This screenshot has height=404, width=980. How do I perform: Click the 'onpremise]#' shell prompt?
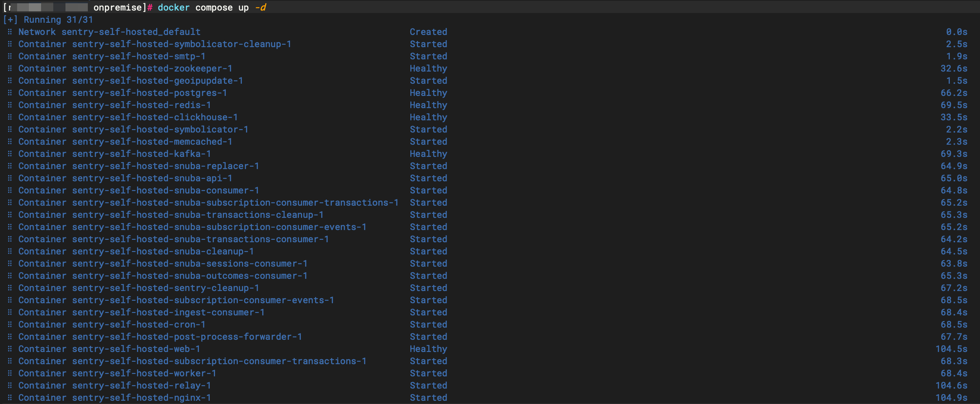click(x=123, y=7)
